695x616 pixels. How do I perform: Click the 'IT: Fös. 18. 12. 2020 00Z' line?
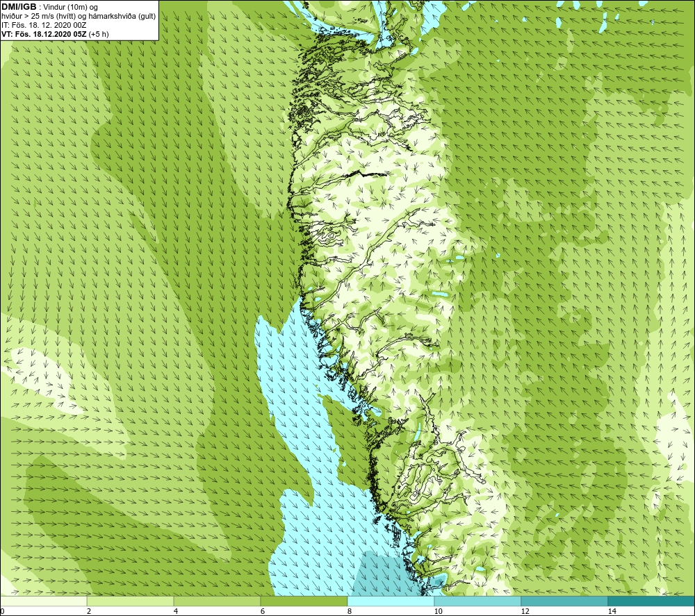click(x=44, y=25)
